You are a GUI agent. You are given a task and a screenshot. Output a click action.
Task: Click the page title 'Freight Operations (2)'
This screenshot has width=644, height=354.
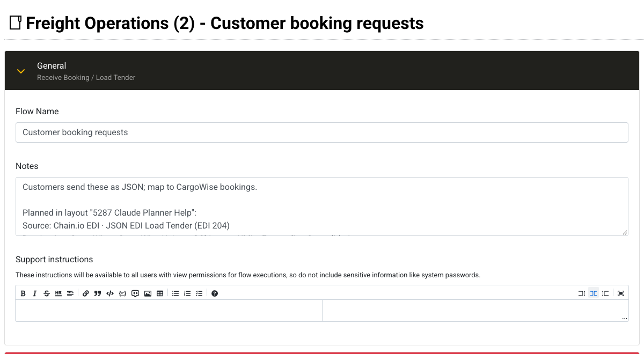tap(110, 23)
